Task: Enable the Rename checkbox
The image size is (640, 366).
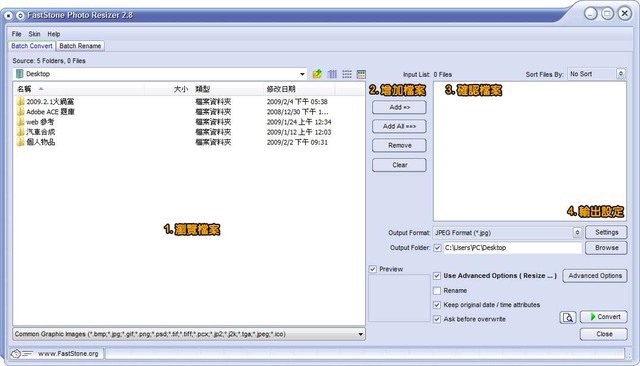Action: pyautogui.click(x=437, y=291)
